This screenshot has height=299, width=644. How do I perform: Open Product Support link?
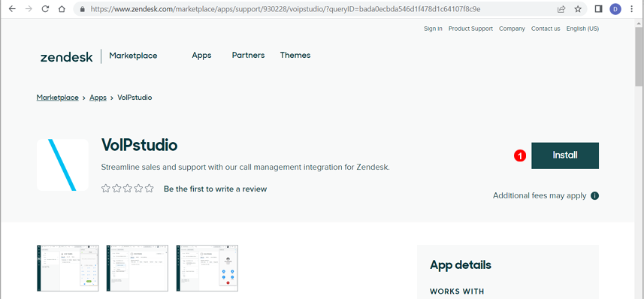click(470, 29)
